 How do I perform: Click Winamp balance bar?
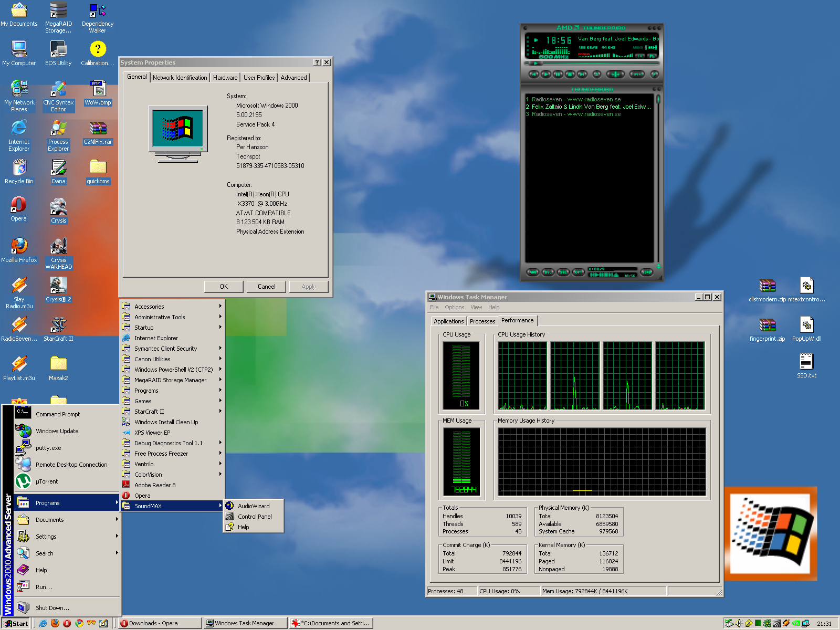coord(623,55)
